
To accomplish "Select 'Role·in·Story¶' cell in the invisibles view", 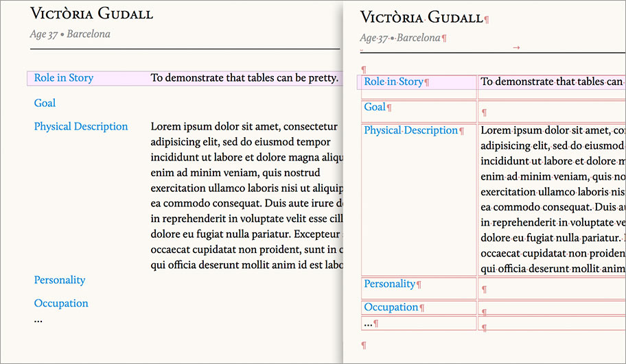I will (419, 87).
